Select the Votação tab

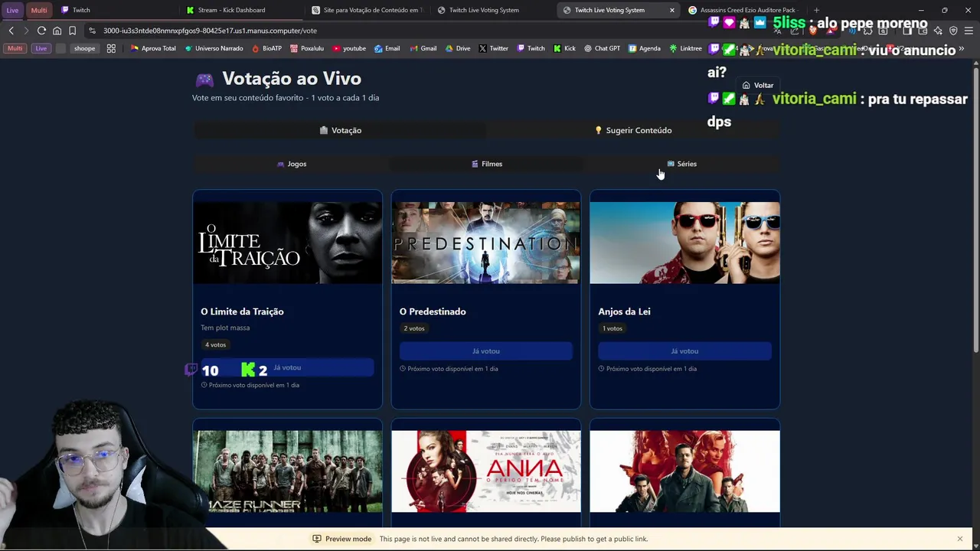340,130
